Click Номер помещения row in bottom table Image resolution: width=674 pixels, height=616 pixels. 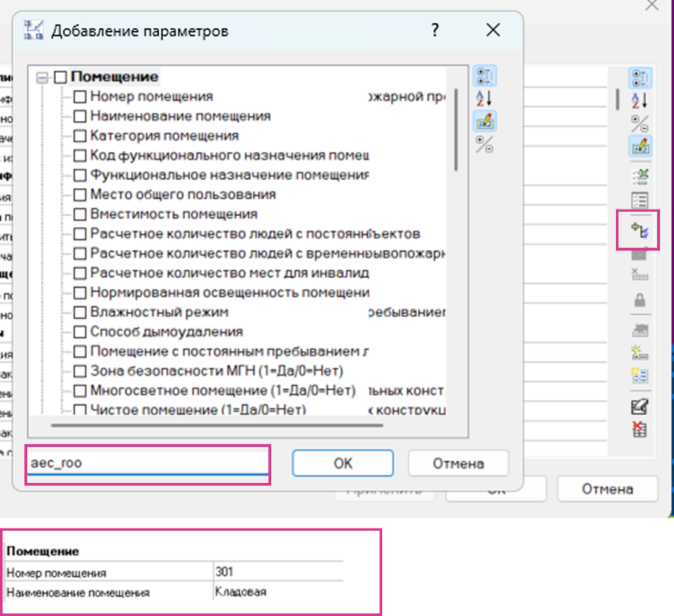click(174, 572)
